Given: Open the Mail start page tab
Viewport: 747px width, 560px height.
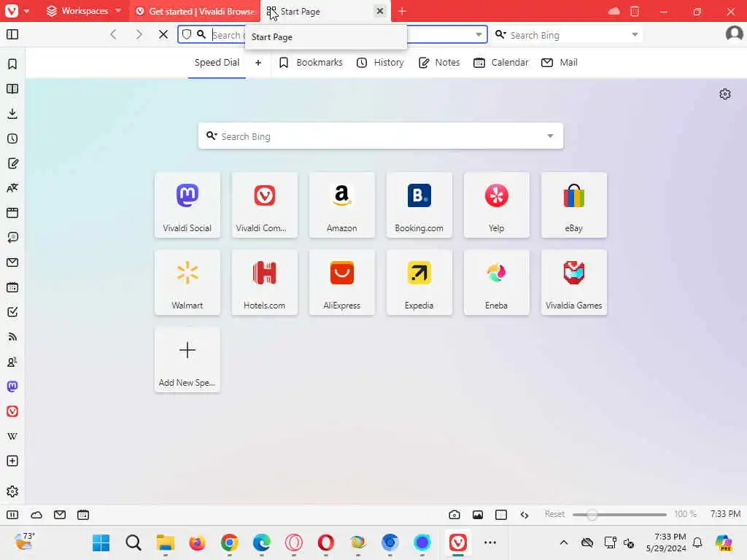Looking at the screenshot, I should [560, 63].
